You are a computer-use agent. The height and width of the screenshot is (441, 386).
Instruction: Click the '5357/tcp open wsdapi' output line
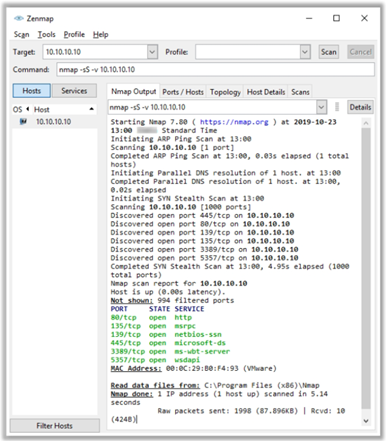tap(155, 360)
